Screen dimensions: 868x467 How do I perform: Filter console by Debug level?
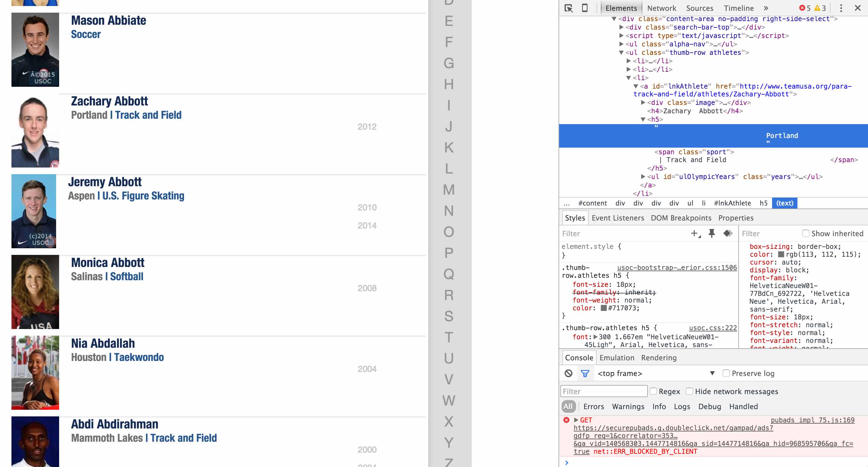(709, 406)
